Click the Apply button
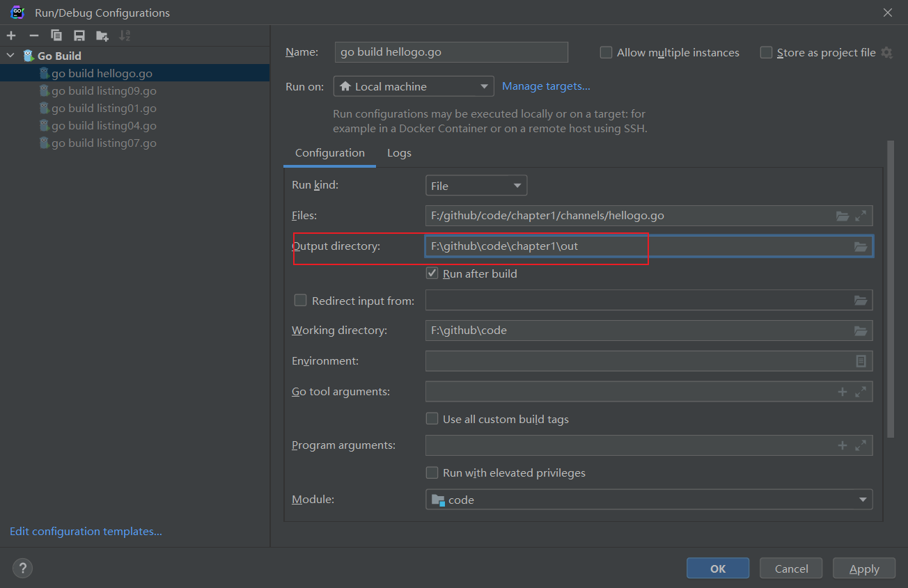 click(x=864, y=569)
